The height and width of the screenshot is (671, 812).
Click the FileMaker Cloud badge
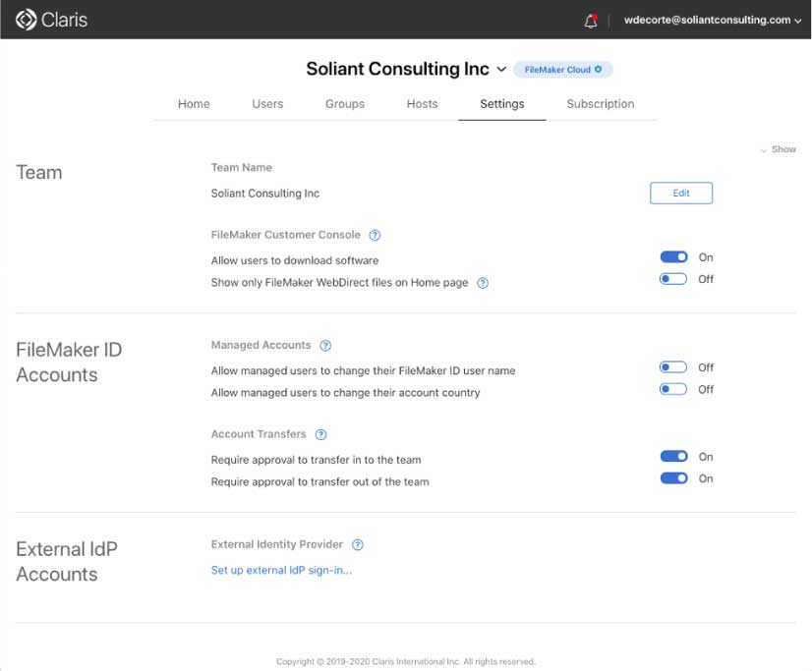pos(563,70)
